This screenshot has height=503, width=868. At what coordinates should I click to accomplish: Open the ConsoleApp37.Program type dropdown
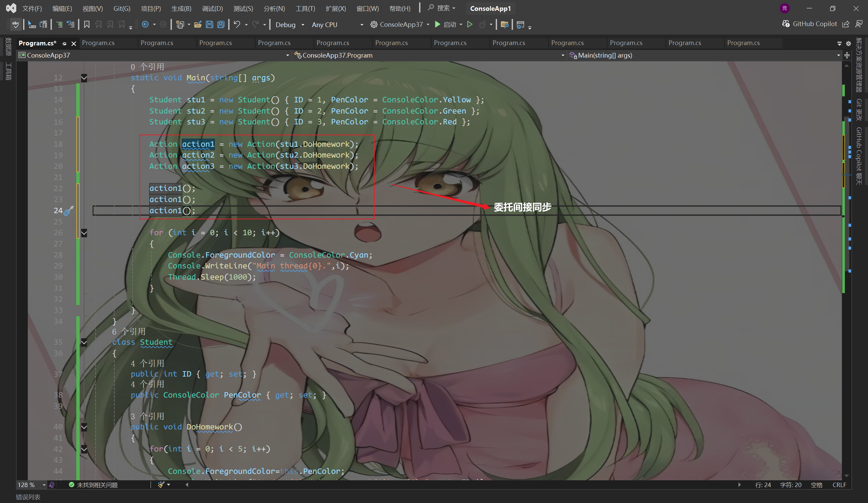click(429, 55)
